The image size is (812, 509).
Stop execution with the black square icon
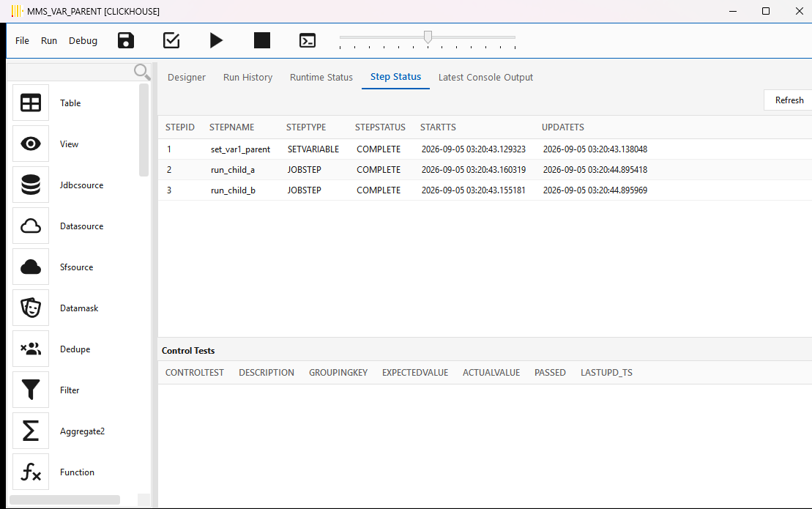[262, 40]
